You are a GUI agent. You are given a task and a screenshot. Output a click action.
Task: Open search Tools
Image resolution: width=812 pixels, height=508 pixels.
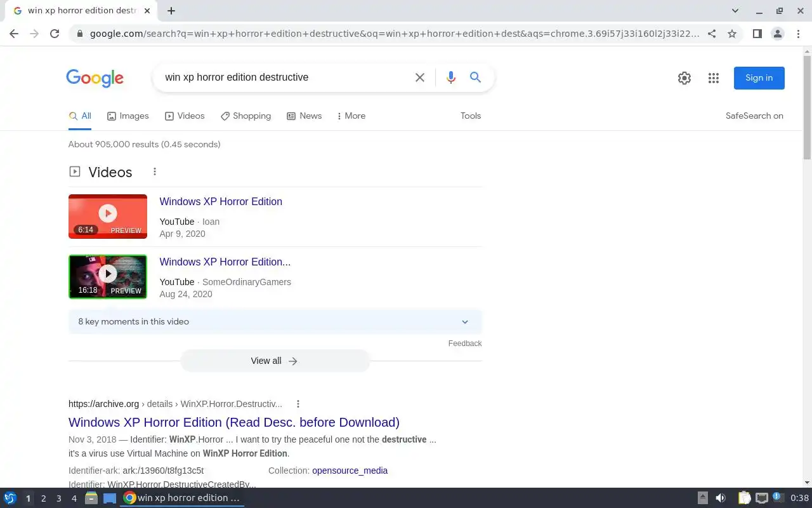coord(471,116)
